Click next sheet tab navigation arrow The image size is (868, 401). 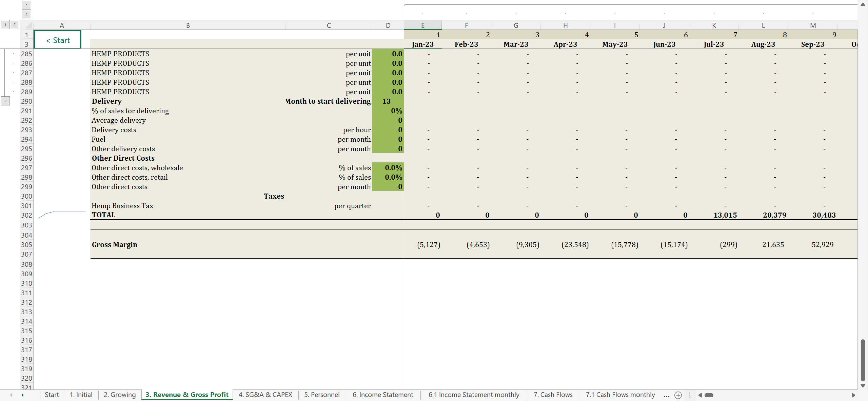click(x=22, y=395)
